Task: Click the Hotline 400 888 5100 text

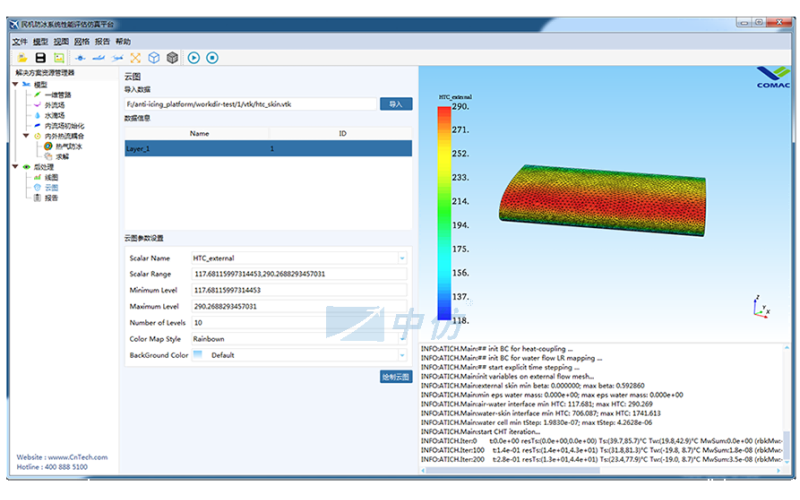Action: pos(52,467)
